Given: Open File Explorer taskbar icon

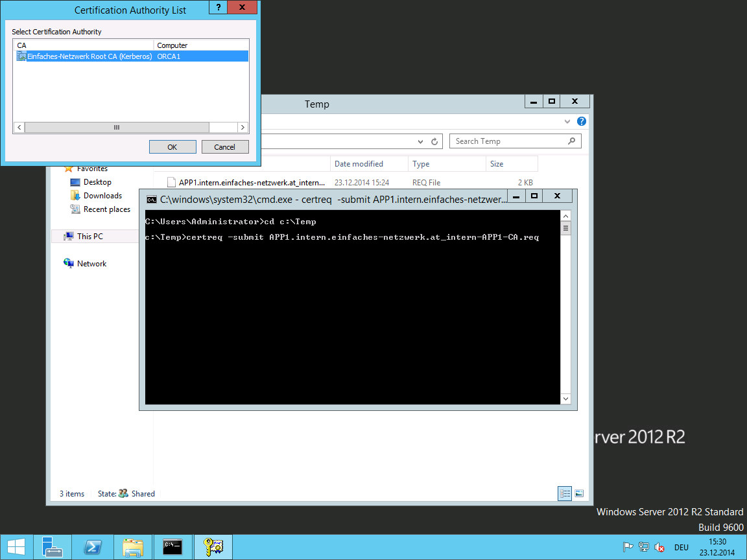Looking at the screenshot, I should (x=133, y=547).
